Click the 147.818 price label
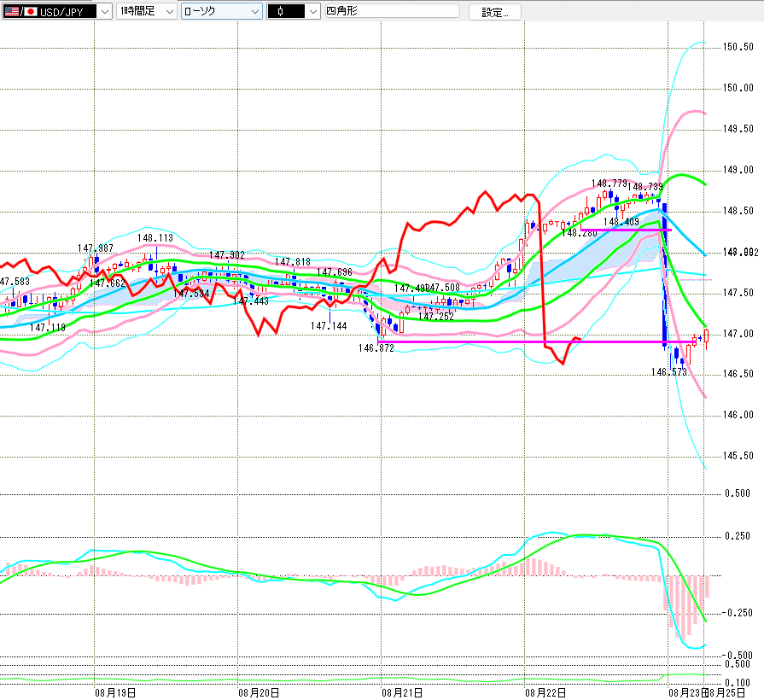 pyautogui.click(x=293, y=262)
